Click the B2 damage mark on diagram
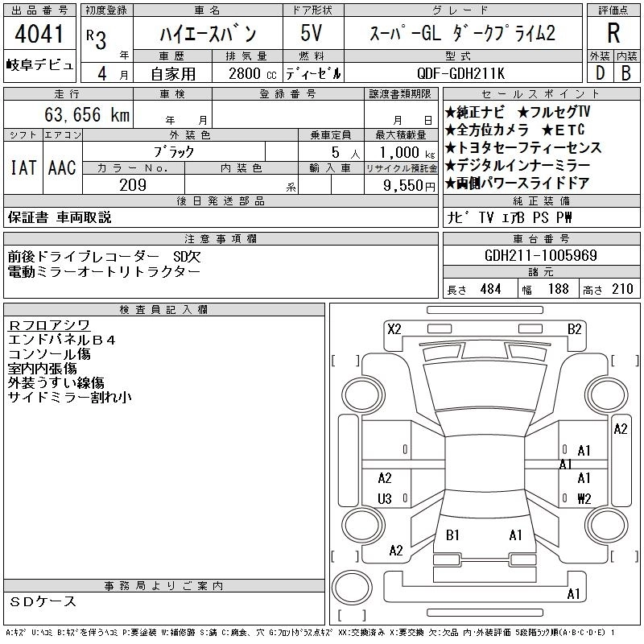Screen dimensions: 644x644 574,329
